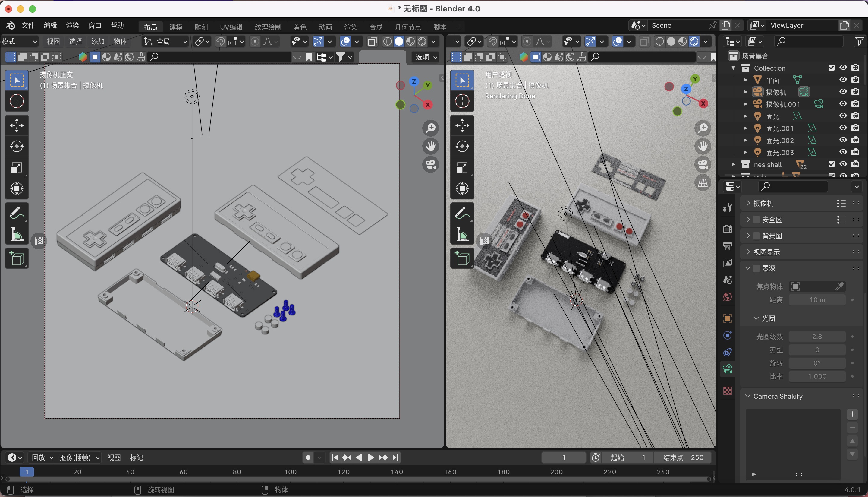Screen dimensions: 868x497
Task: Click pan hand icon in left viewport
Action: [431, 147]
